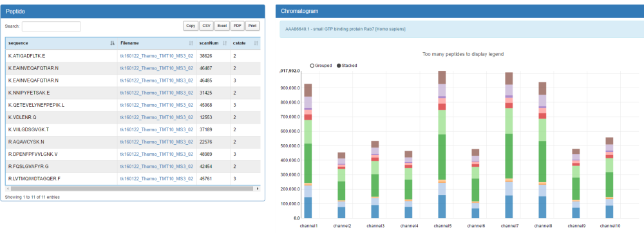
Task: Sort by Filename column sort icon
Action: pos(191,43)
